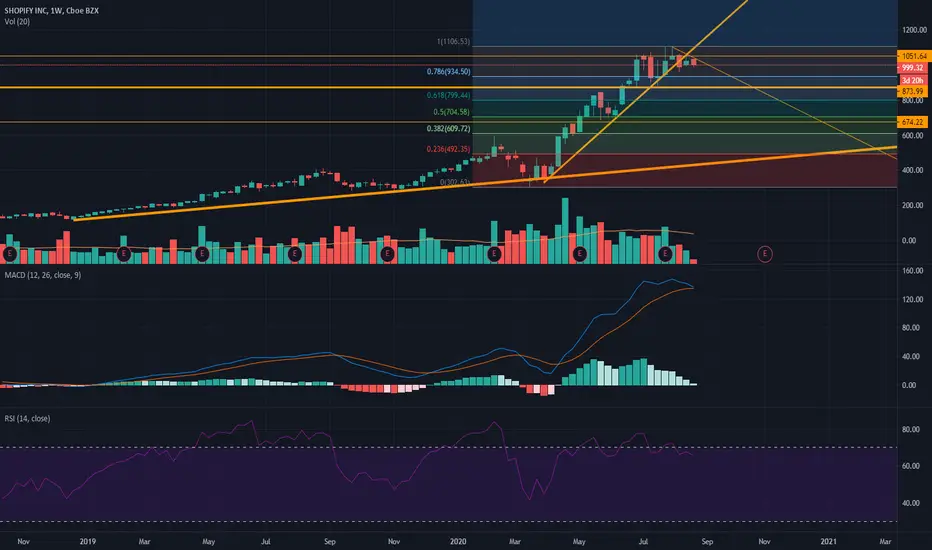Open the earnings E marker near May 2020
This screenshot has width=932, height=550.
coord(580,254)
